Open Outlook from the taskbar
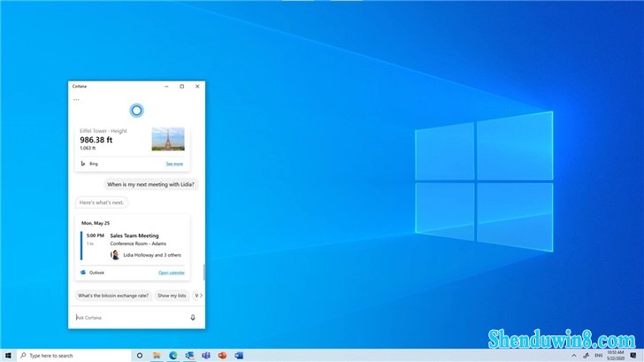The height and width of the screenshot is (362, 644). tap(189, 356)
